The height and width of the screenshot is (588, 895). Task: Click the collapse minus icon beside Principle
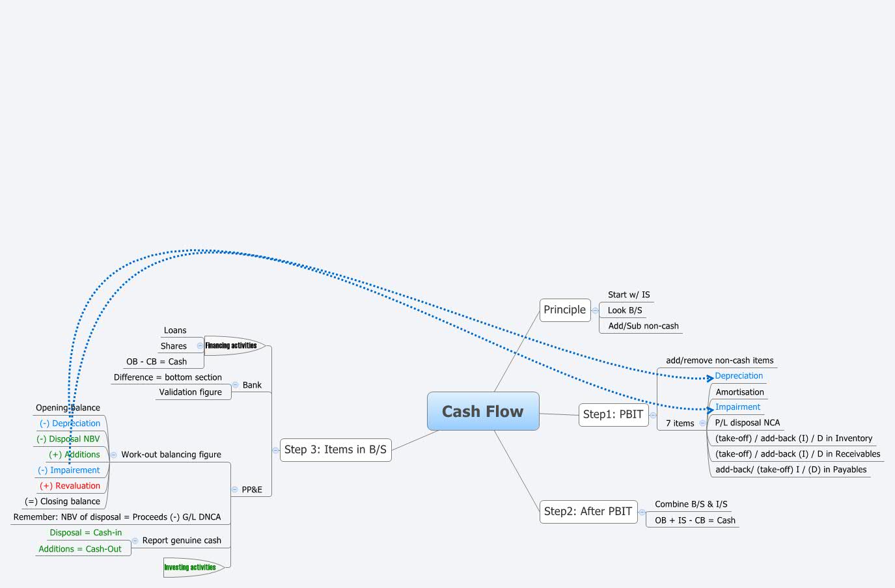pos(594,310)
